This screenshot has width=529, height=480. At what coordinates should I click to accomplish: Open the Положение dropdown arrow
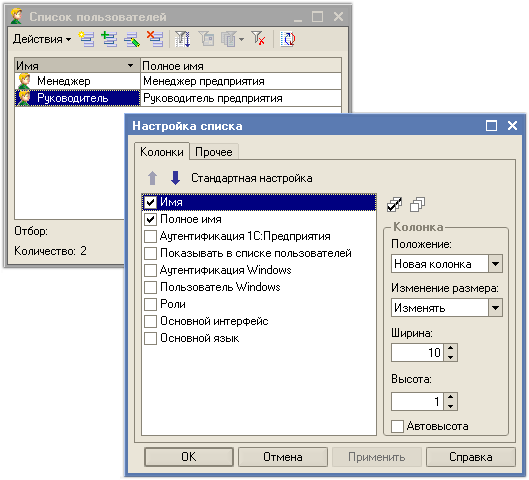(495, 264)
